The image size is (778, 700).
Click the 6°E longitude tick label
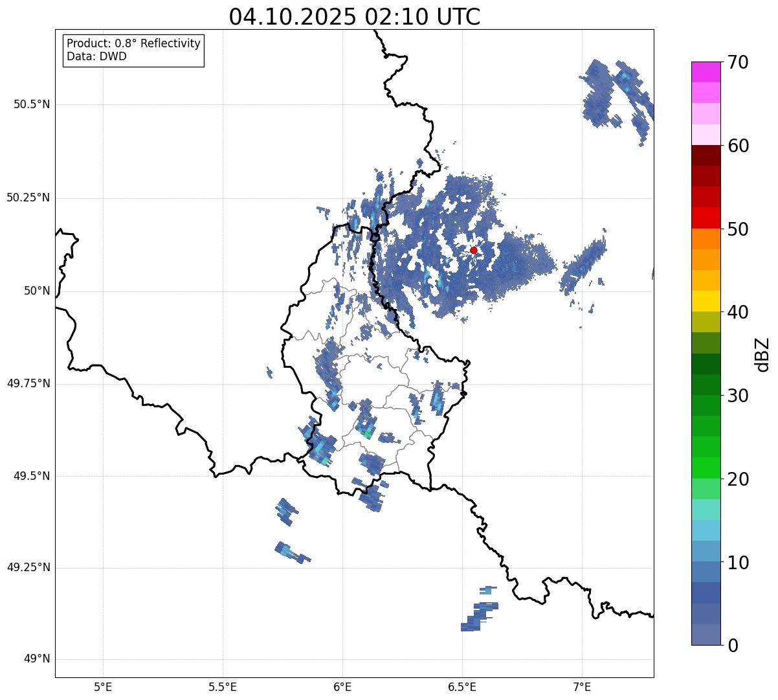point(342,687)
